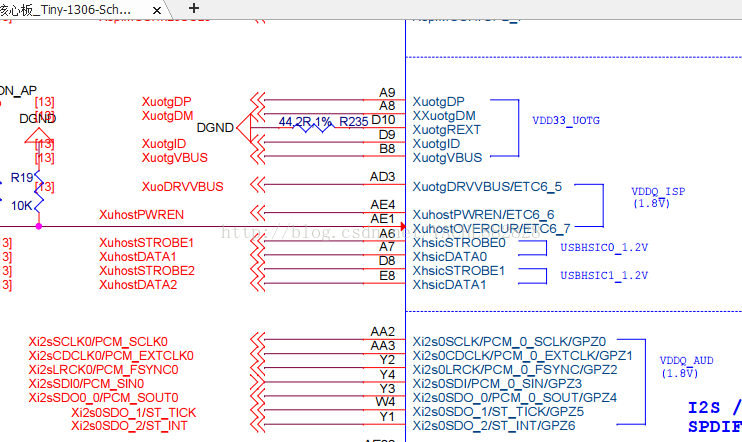Click Xi2s0SCLK/PCM_0_SCLK/GPZ0 pin name
Image resolution: width=742 pixels, height=442 pixels.
coord(509,342)
